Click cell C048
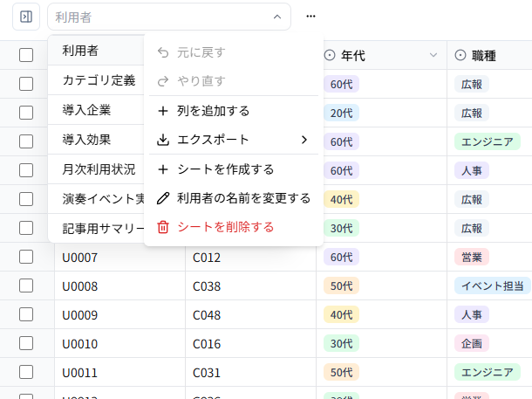The height and width of the screenshot is (399, 532). tap(250, 315)
